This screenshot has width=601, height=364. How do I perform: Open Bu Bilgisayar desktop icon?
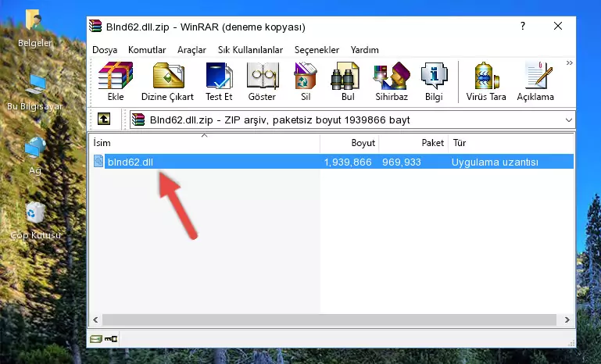(x=35, y=92)
